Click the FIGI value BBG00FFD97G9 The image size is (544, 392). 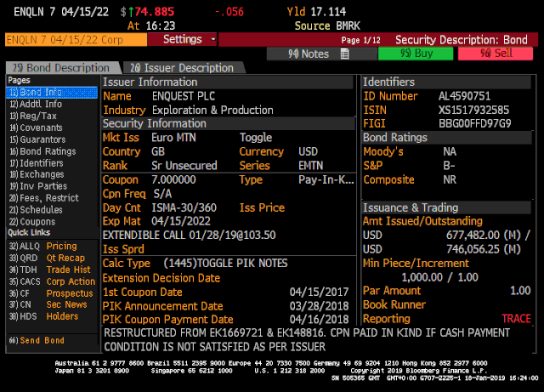474,123
